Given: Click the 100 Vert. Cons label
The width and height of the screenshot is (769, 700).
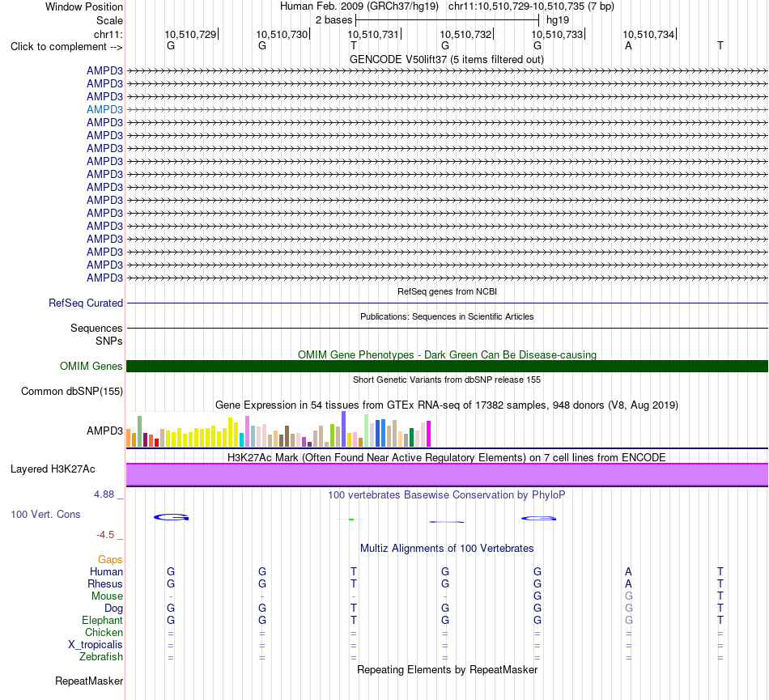Looking at the screenshot, I should [x=45, y=514].
